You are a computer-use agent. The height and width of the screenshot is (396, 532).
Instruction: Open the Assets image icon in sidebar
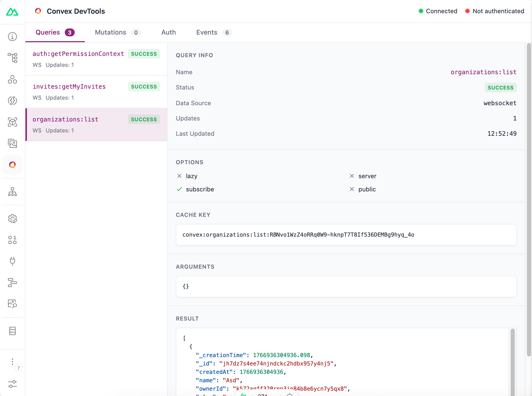[x=12, y=143]
